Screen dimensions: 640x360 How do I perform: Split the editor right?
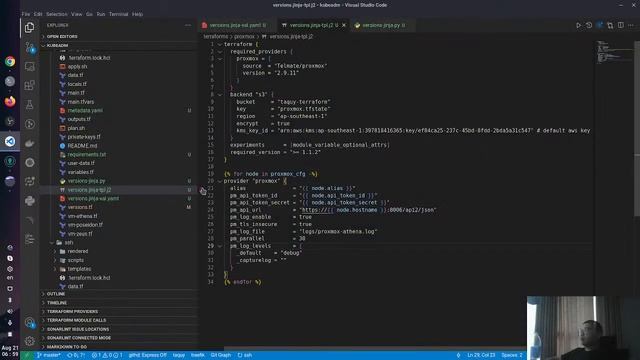coord(621,25)
